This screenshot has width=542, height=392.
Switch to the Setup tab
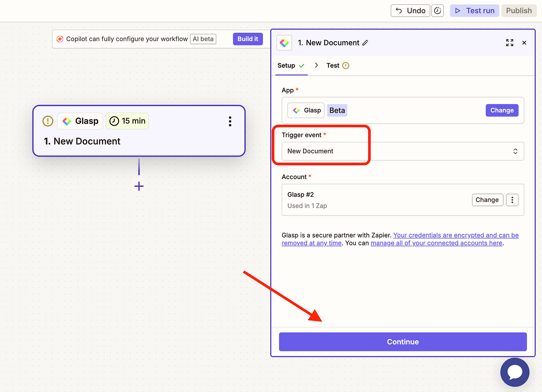coord(291,66)
